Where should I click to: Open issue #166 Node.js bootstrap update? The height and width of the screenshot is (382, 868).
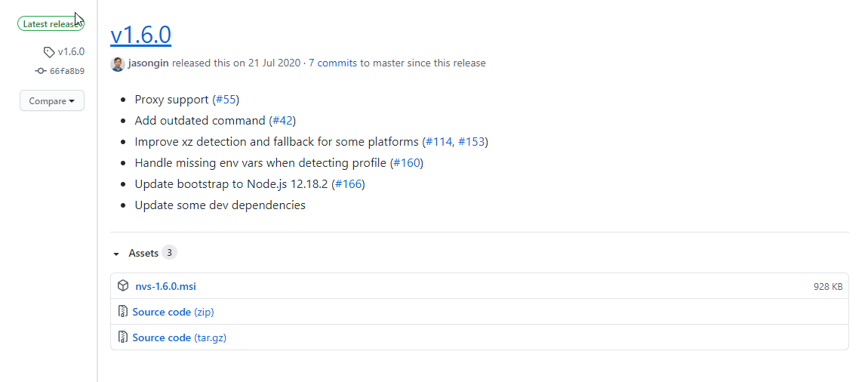(349, 183)
